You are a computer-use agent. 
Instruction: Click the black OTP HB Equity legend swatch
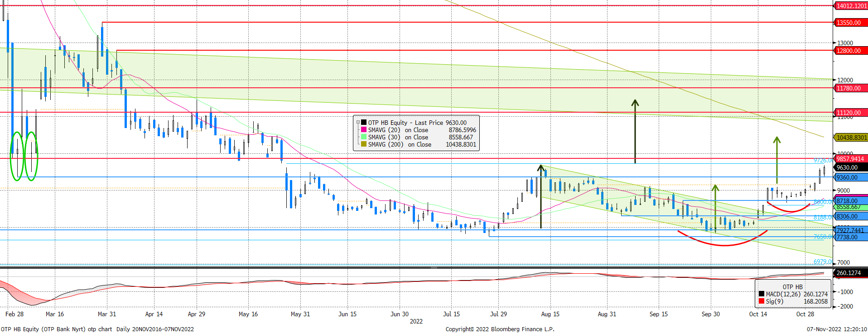click(364, 123)
